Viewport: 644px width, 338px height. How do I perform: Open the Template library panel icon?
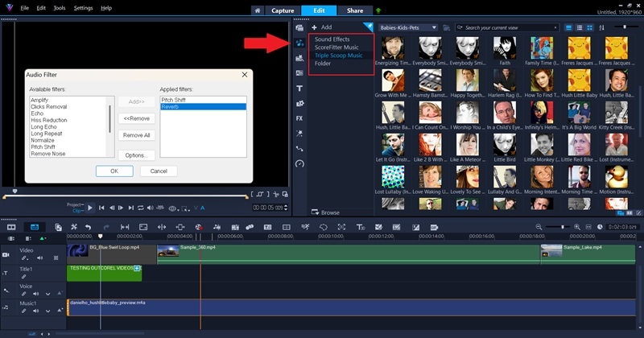click(x=299, y=58)
